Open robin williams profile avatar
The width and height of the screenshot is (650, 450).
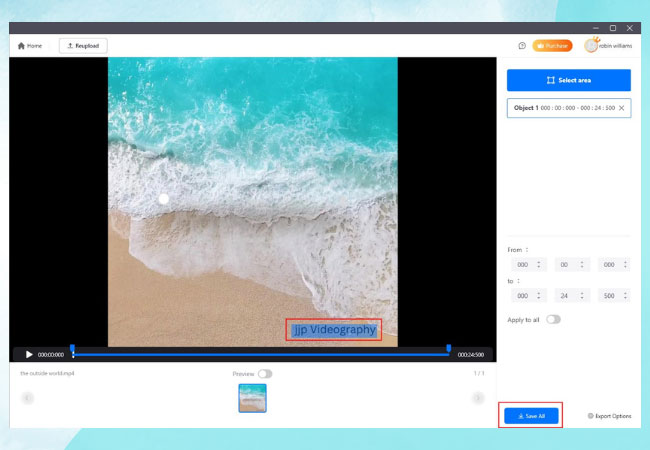point(592,46)
